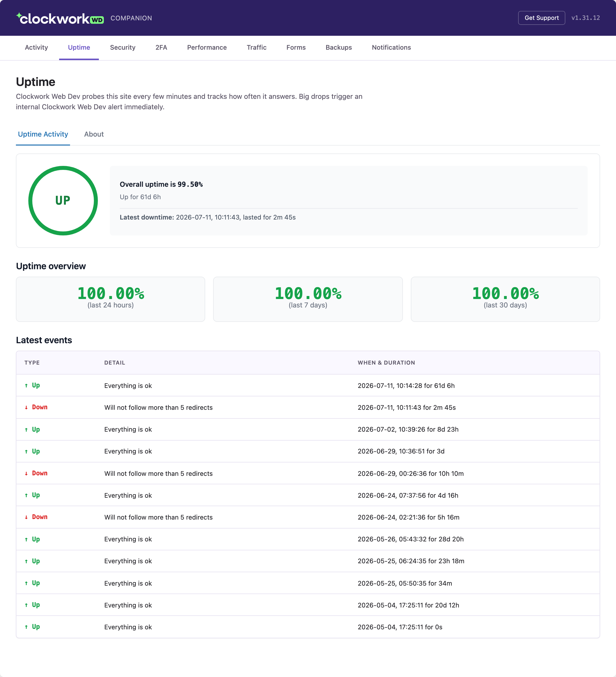This screenshot has width=616, height=677.
Task: Click '2026-07-11, 10:14:28 for 61d 6h'
Action: [x=406, y=385]
